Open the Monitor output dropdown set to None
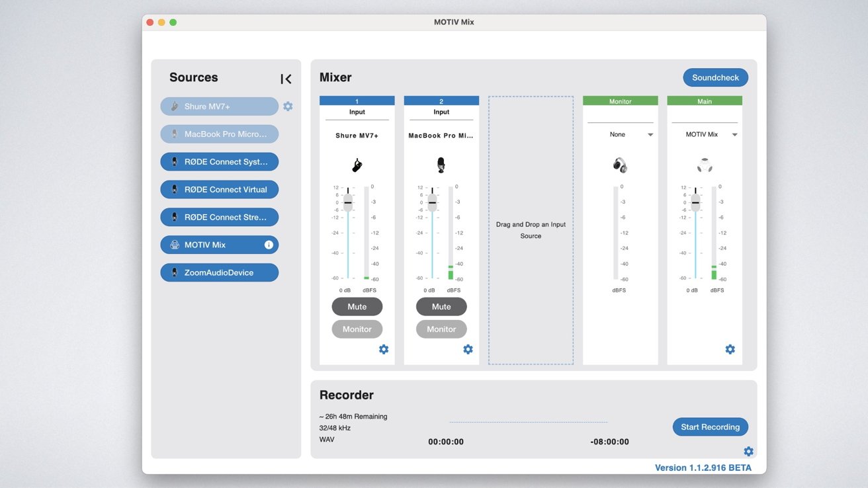Image resolution: width=868 pixels, height=488 pixels. coord(621,134)
